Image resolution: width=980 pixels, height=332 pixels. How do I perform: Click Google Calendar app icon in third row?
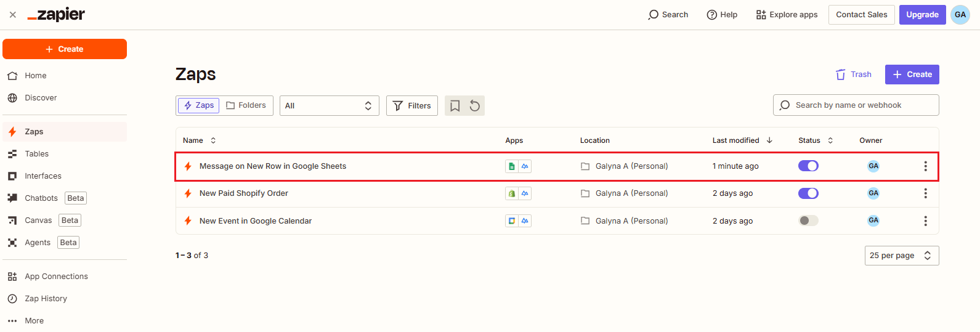512,221
